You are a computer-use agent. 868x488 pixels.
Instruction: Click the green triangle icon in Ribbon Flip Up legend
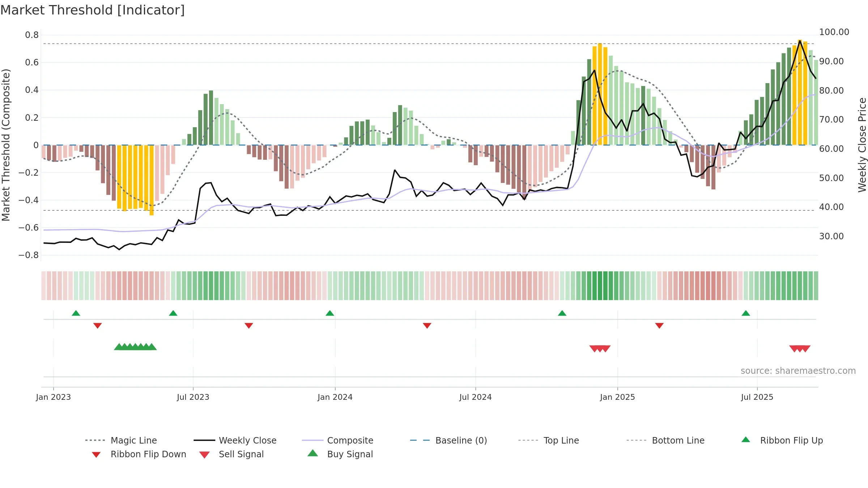coord(746,440)
